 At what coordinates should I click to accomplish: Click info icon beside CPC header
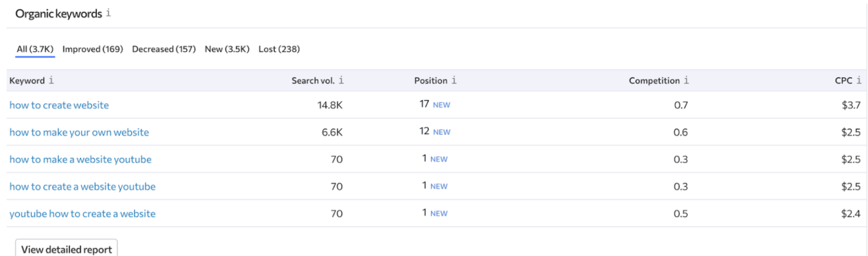pyautogui.click(x=859, y=80)
